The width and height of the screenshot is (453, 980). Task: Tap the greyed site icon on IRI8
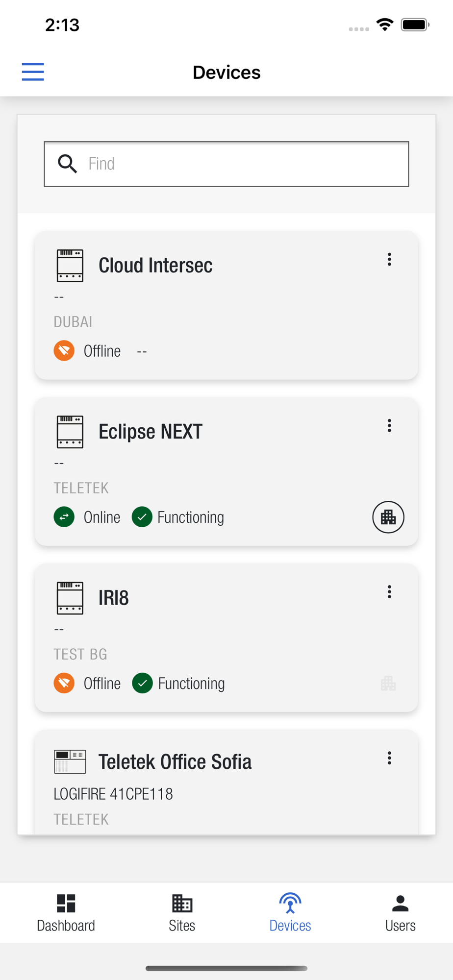point(388,683)
